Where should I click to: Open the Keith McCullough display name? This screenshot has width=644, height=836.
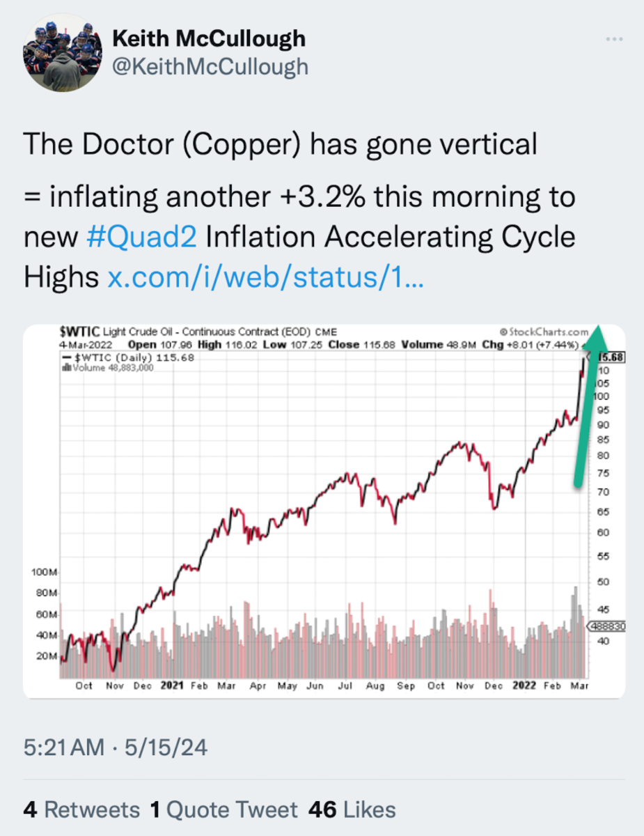tap(208, 38)
